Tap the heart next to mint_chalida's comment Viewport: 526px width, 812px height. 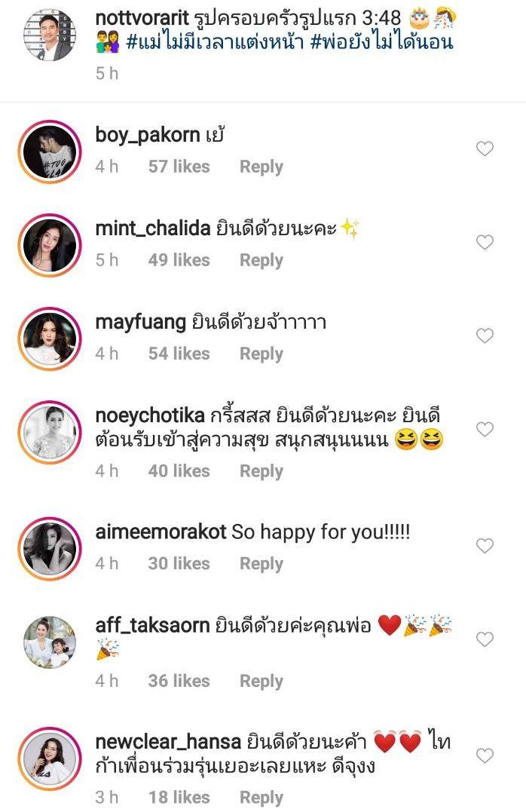[485, 242]
